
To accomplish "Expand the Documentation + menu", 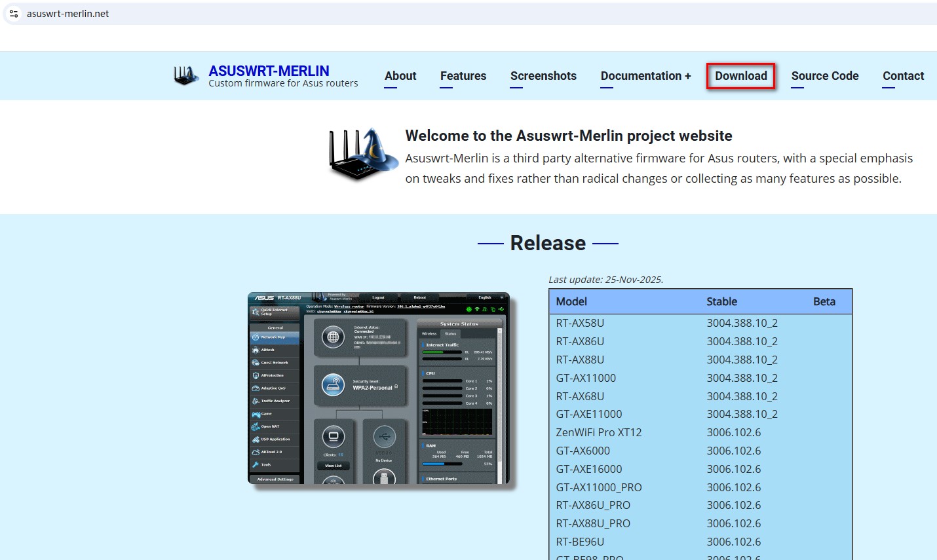I will point(645,76).
